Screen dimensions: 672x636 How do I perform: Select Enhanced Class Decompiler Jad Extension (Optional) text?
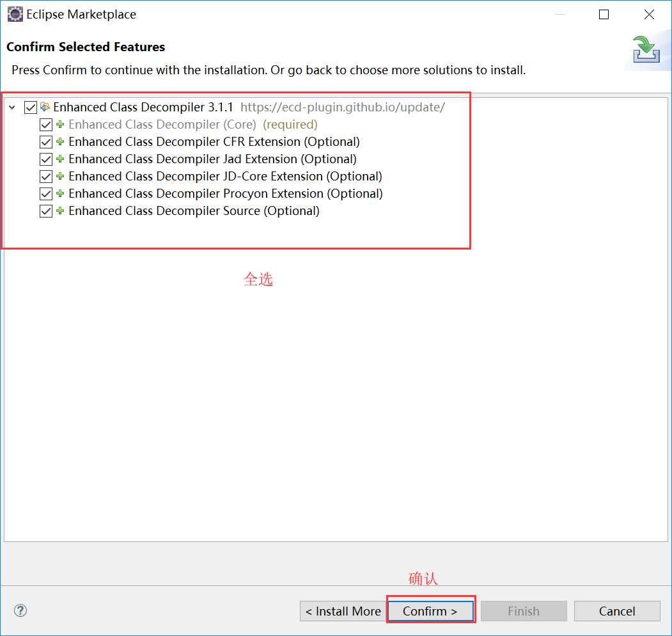pyautogui.click(x=212, y=159)
